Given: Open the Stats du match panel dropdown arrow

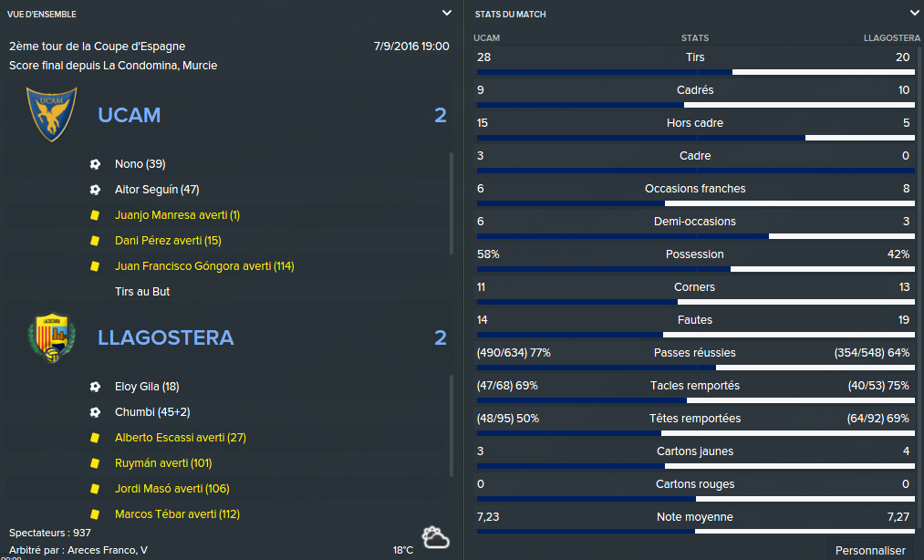Looking at the screenshot, I should click(x=915, y=13).
